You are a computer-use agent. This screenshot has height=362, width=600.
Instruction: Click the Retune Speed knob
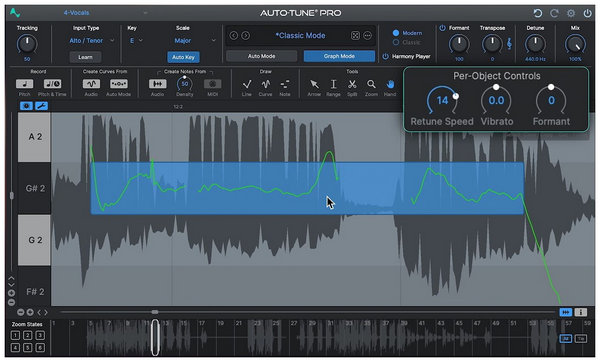click(442, 100)
